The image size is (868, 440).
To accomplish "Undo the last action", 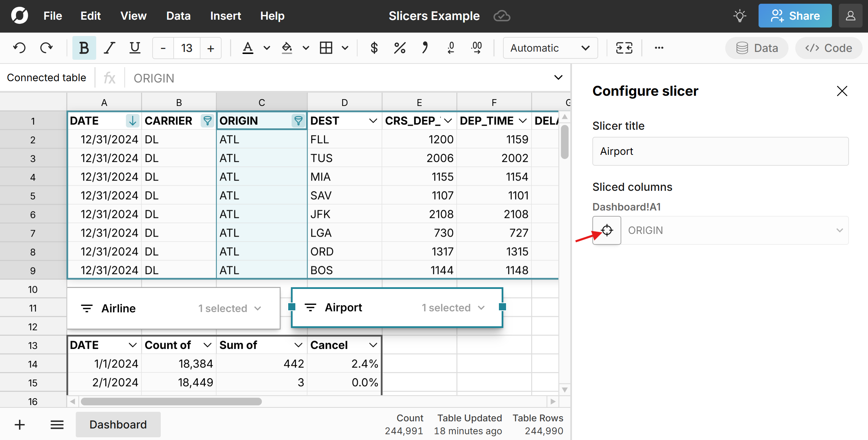I will click(19, 48).
